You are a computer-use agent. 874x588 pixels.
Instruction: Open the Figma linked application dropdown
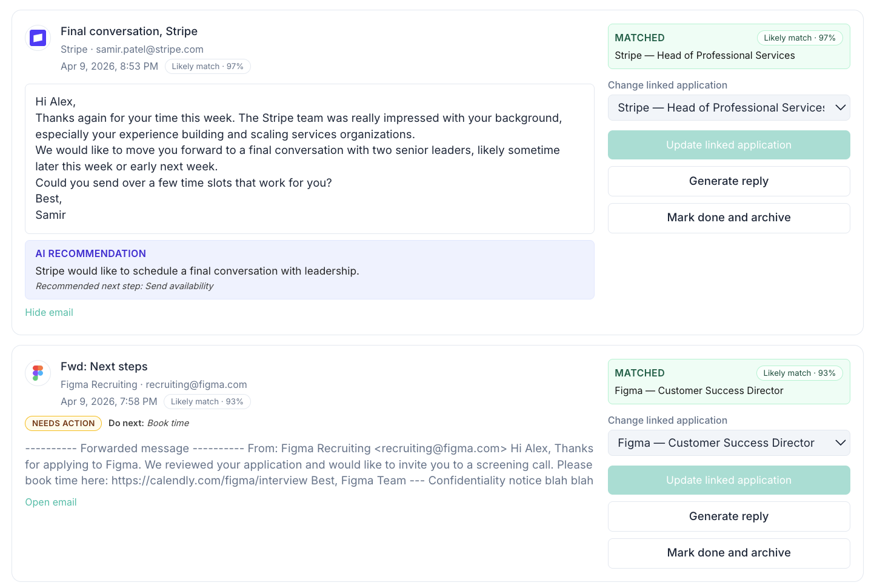(x=729, y=443)
